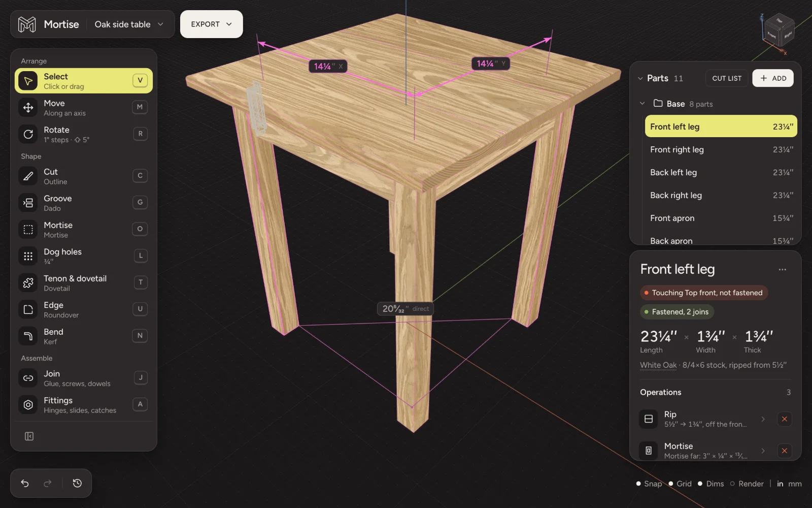Click the White Oak material link
This screenshot has height=508, width=812.
658,365
